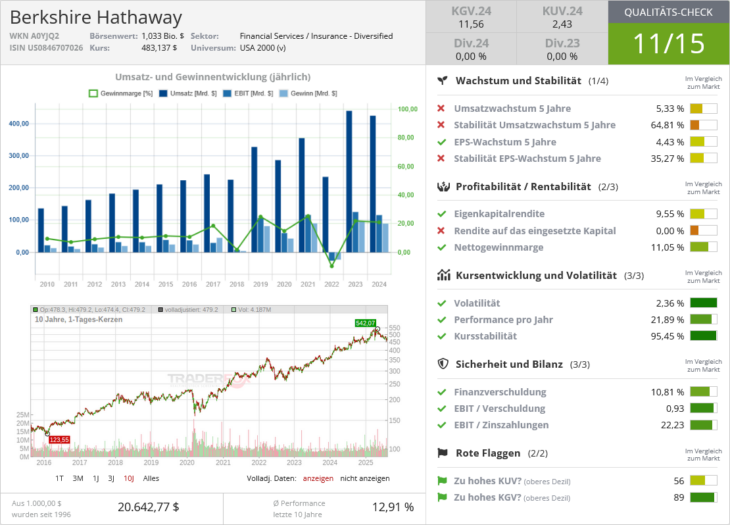Click the red cross beside Stabilität EPS-Wachstum 5 Jahre

tap(441, 158)
